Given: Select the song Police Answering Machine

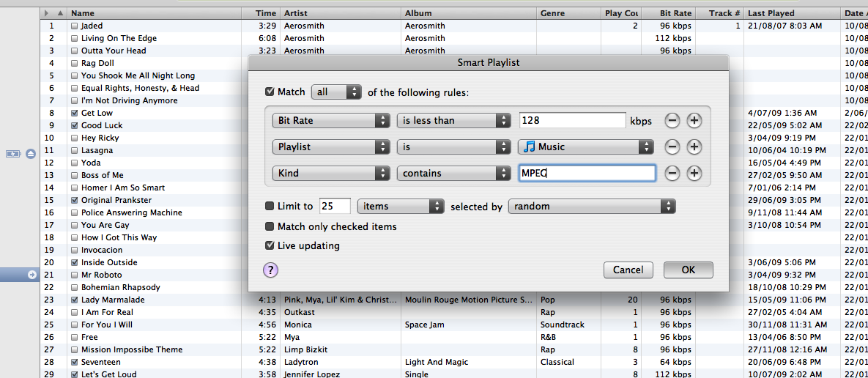Looking at the screenshot, I should point(131,212).
